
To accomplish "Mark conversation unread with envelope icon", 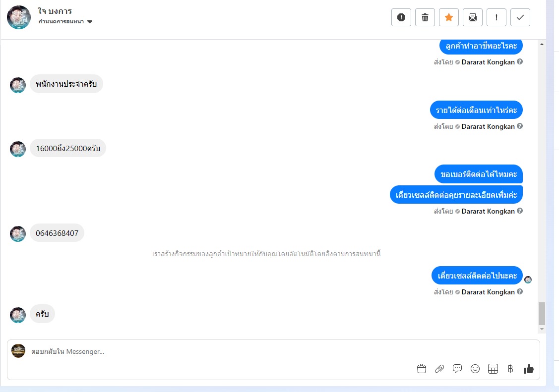I will coord(472,17).
